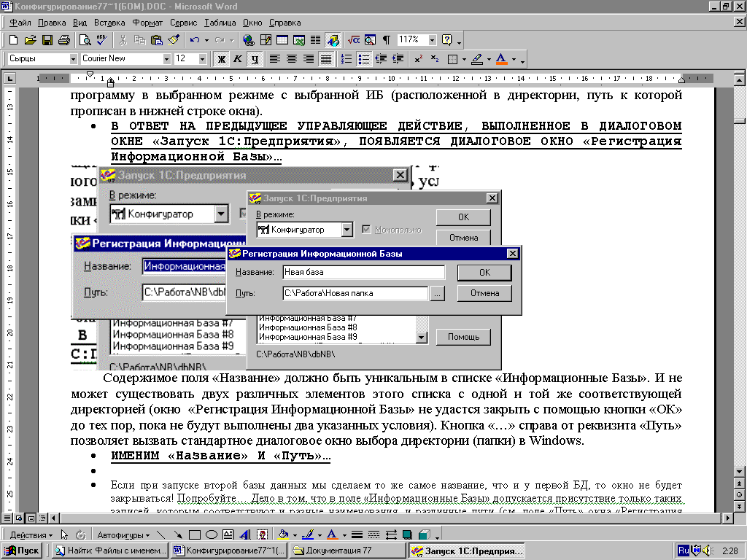Save the document with floppy icon
747x560 pixels.
point(47,40)
